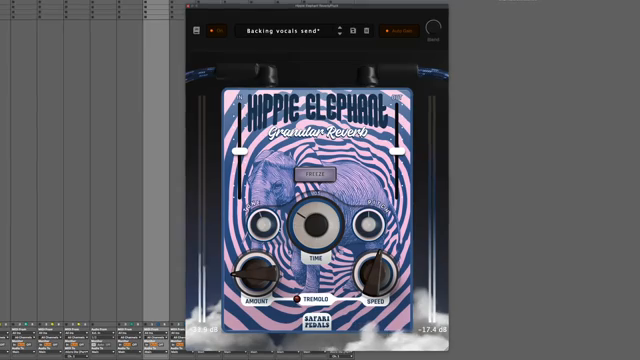Click the tremolo Amount knob

point(256,274)
